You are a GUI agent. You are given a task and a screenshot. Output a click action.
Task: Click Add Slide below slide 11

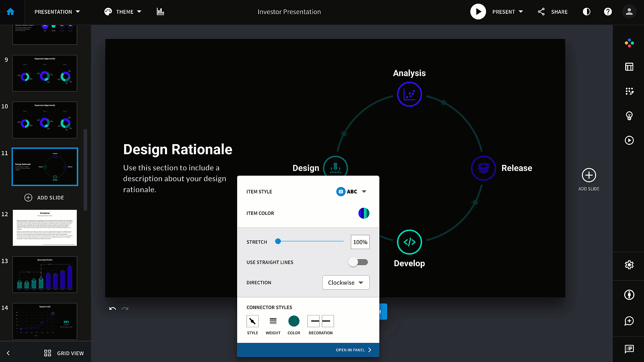coord(44,198)
